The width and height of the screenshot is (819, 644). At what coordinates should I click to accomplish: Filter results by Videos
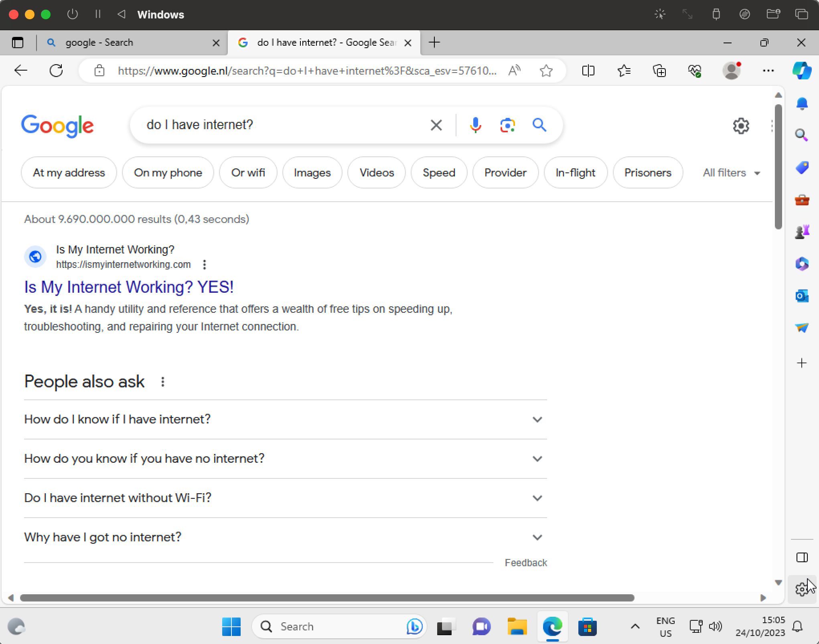point(377,173)
